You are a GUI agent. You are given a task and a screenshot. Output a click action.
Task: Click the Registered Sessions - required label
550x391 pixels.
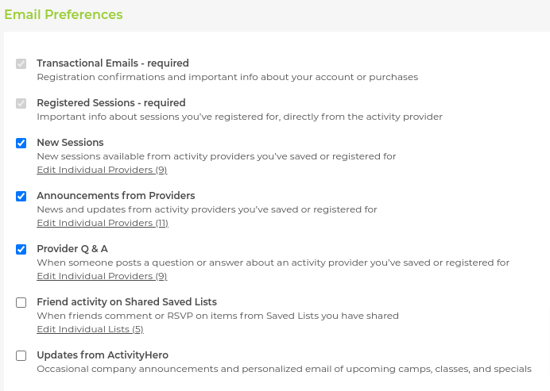111,103
